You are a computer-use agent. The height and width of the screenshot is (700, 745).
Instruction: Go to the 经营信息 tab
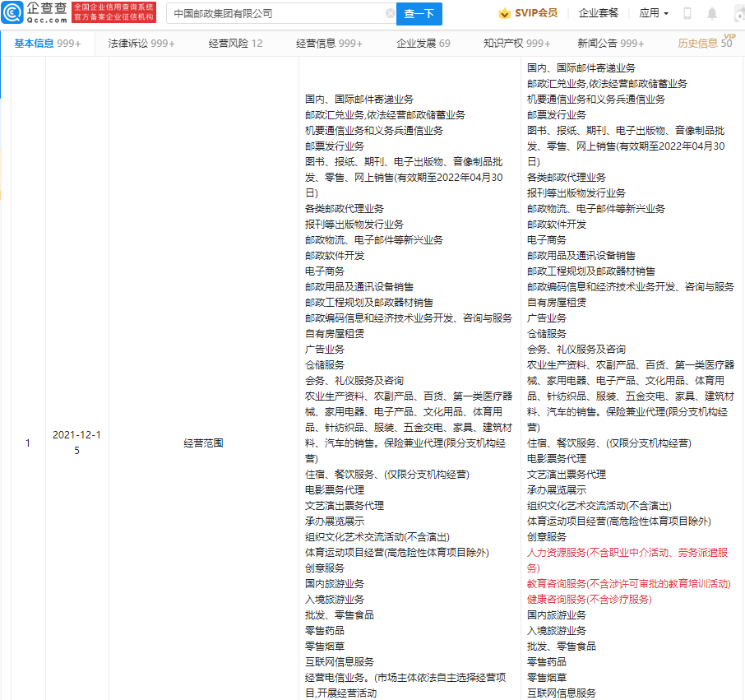(x=329, y=44)
